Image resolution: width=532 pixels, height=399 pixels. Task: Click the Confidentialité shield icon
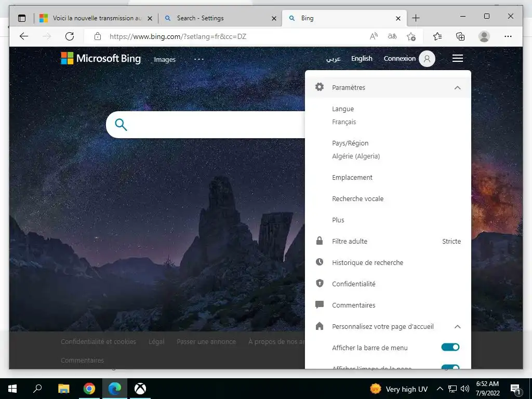(320, 283)
